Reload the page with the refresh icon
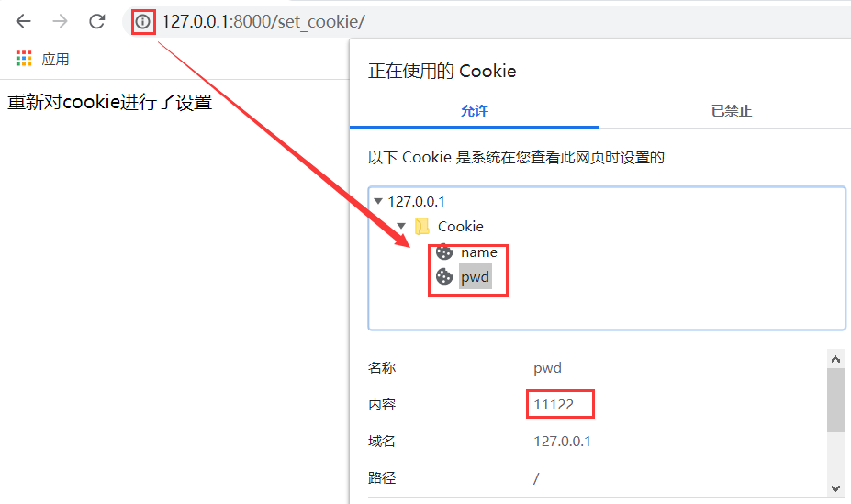Viewport: 851px width, 504px height. coord(97,22)
